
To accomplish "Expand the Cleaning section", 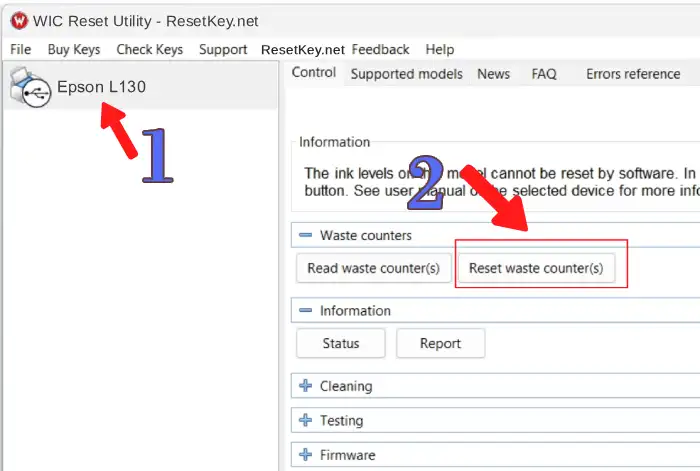I will 305,386.
